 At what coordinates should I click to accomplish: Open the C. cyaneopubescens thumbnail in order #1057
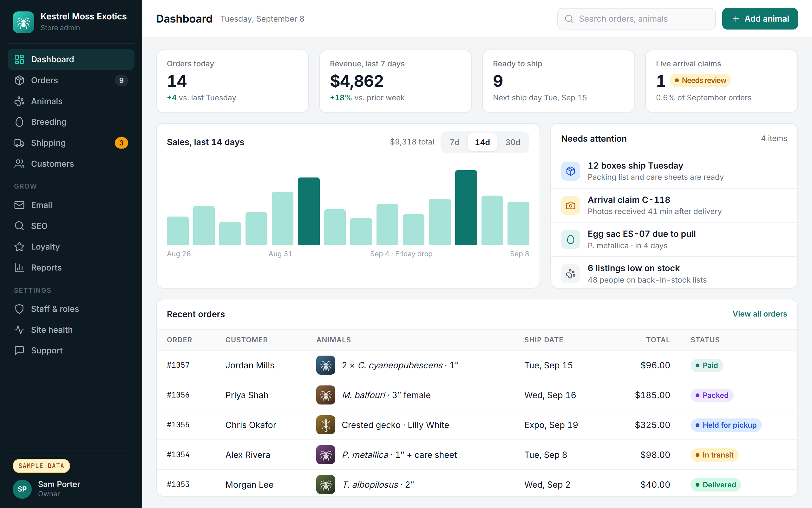coord(325,365)
